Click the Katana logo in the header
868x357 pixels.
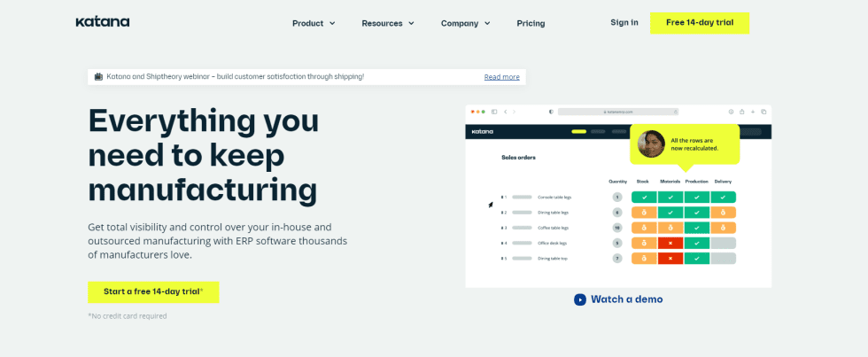tap(103, 22)
